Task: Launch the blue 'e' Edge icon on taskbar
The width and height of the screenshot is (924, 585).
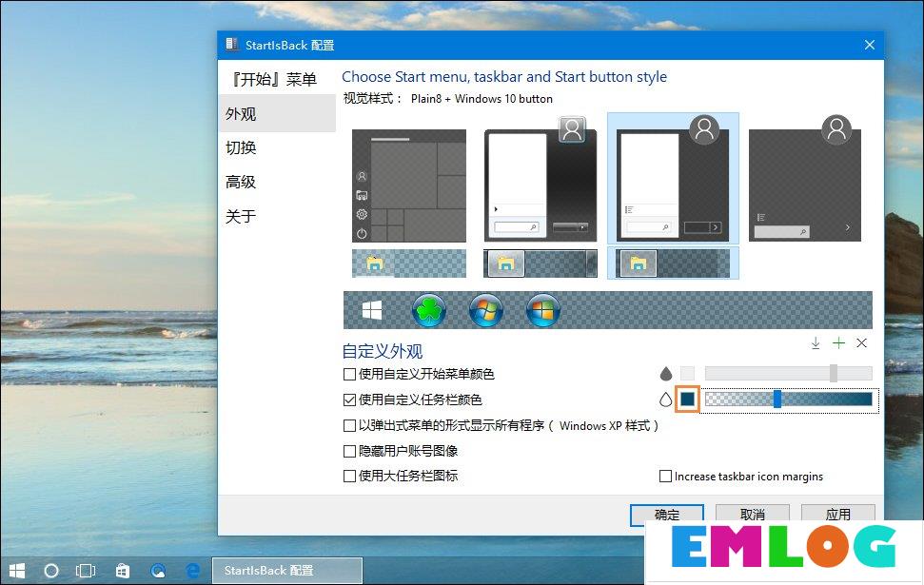Action: tap(192, 571)
